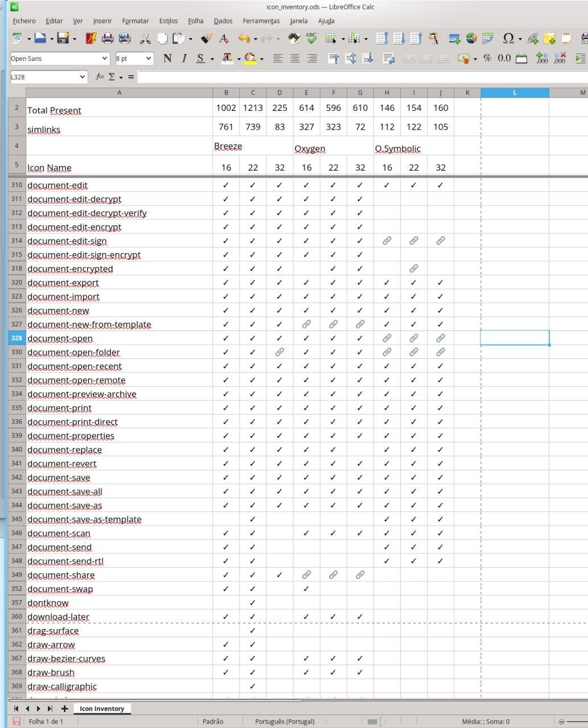Screen dimensions: 588x728
Task: Format cell as percent
Action: click(487, 58)
